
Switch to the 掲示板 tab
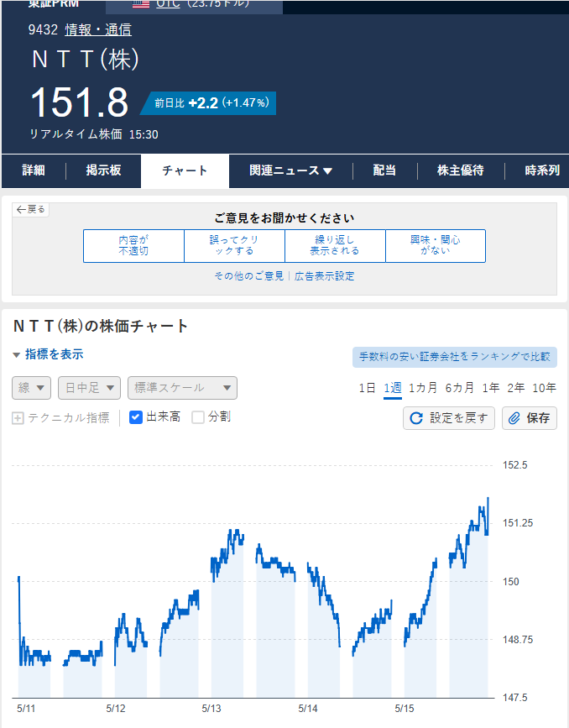[103, 170]
